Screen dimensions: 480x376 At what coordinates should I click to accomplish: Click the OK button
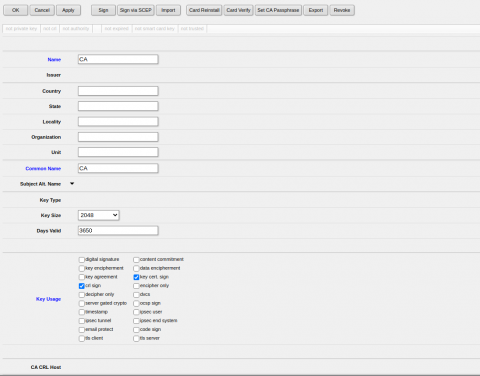point(16,10)
